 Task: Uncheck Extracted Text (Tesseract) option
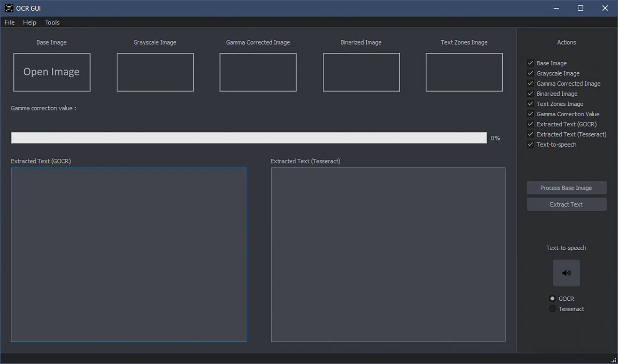tap(530, 134)
